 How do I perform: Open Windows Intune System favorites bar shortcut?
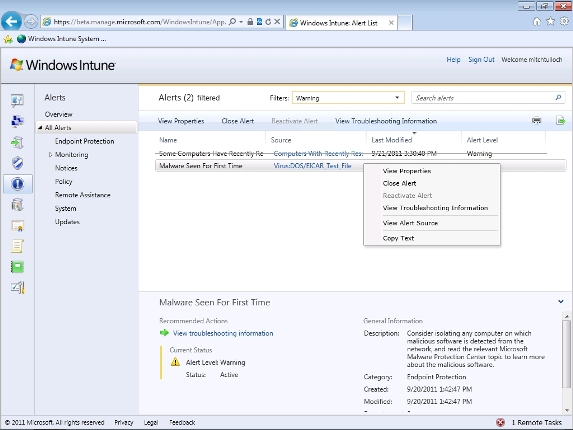(62, 39)
